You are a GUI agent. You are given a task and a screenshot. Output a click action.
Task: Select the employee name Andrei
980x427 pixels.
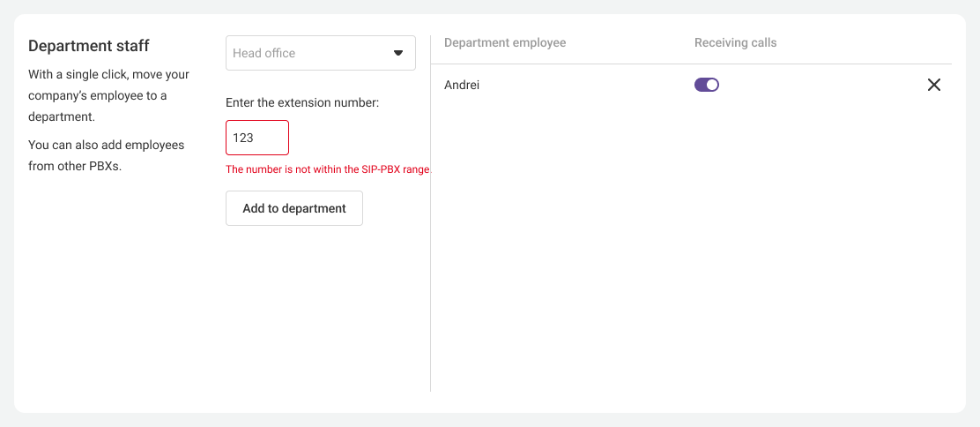(462, 85)
